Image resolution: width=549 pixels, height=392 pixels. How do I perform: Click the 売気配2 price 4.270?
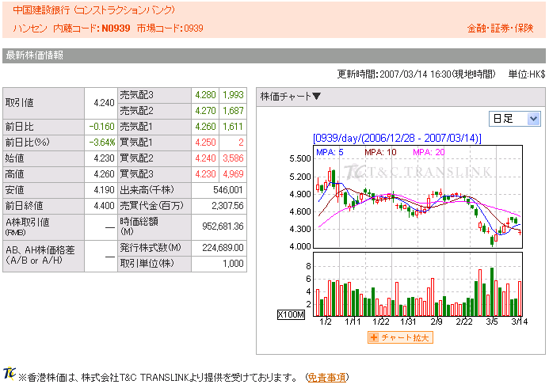point(205,111)
